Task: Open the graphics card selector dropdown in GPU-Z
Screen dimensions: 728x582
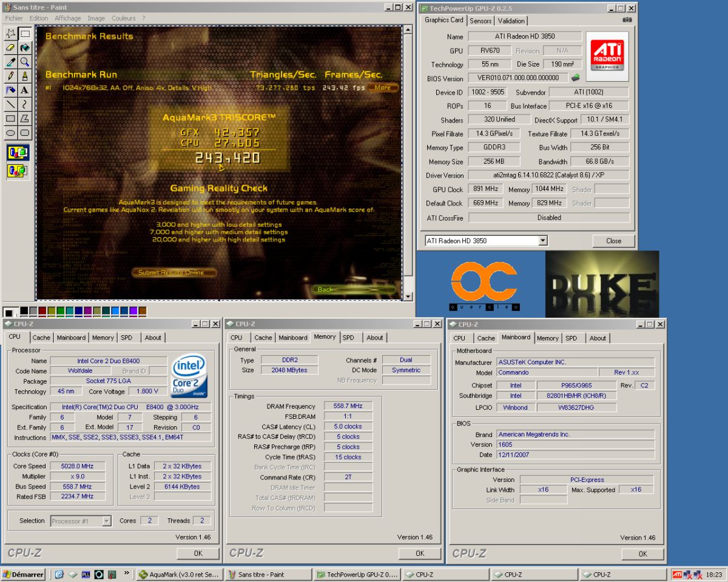Action: 542,241
